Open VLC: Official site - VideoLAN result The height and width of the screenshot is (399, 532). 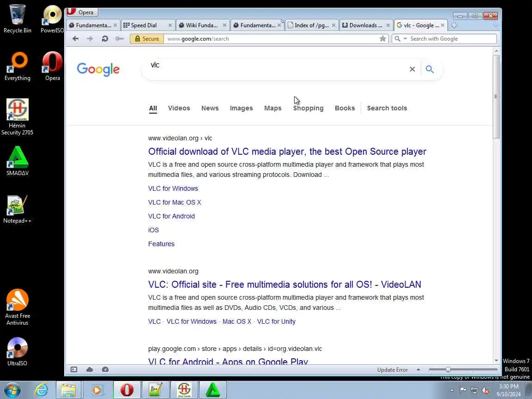coord(284,284)
